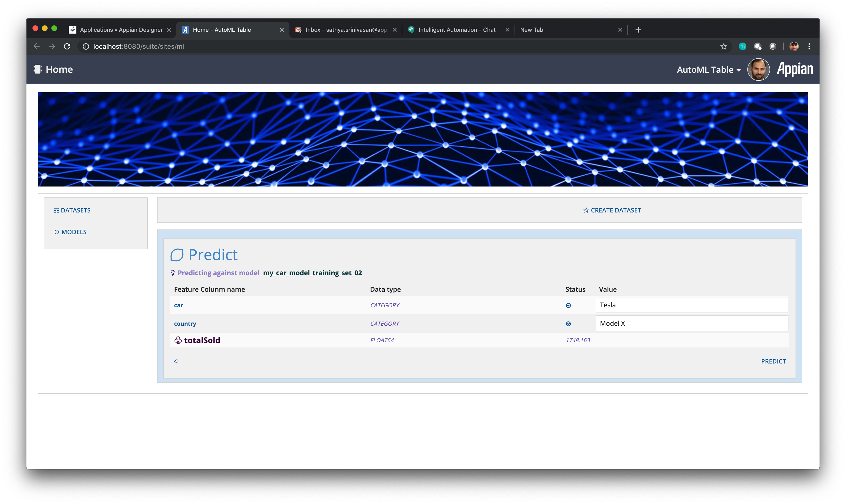
Task: Click the totalSold target column icon
Action: [178, 340]
